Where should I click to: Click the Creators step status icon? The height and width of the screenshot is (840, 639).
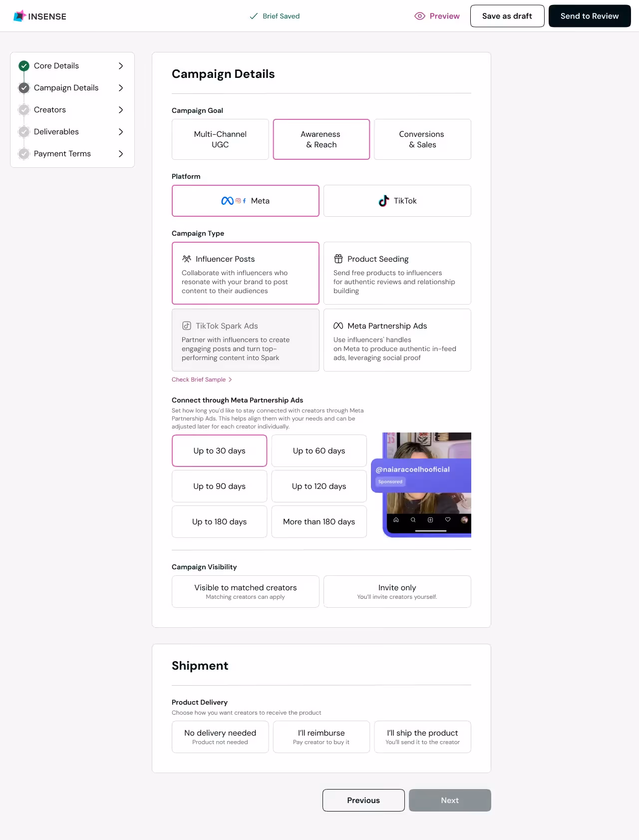pyautogui.click(x=24, y=110)
